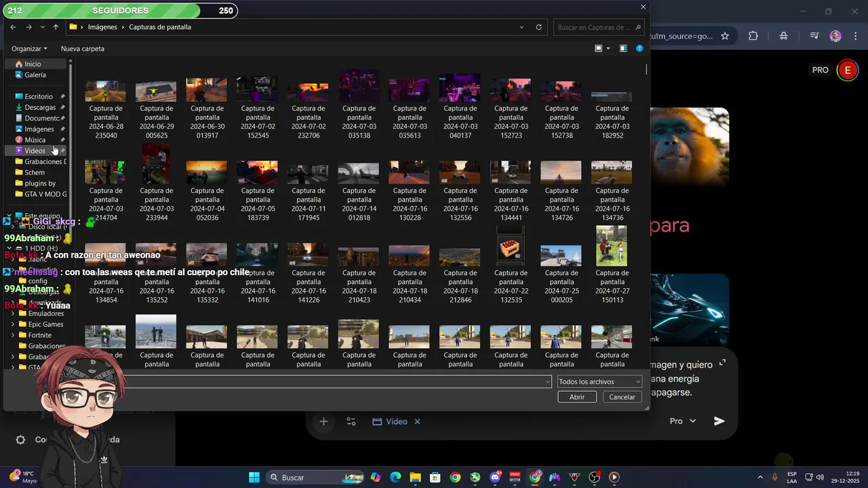This screenshot has width=868, height=488.
Task: Toggle the preview pane icon
Action: [x=623, y=49]
